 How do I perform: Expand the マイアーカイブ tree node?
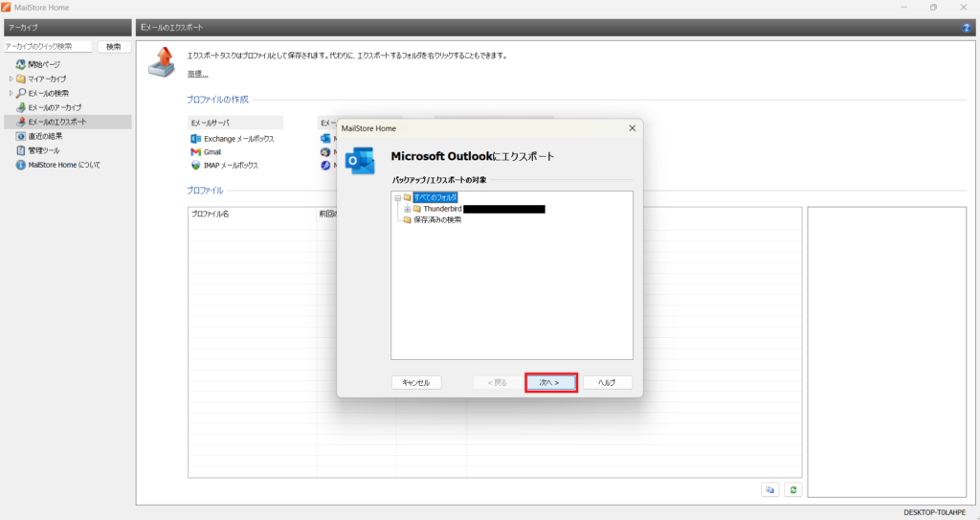(x=11, y=79)
